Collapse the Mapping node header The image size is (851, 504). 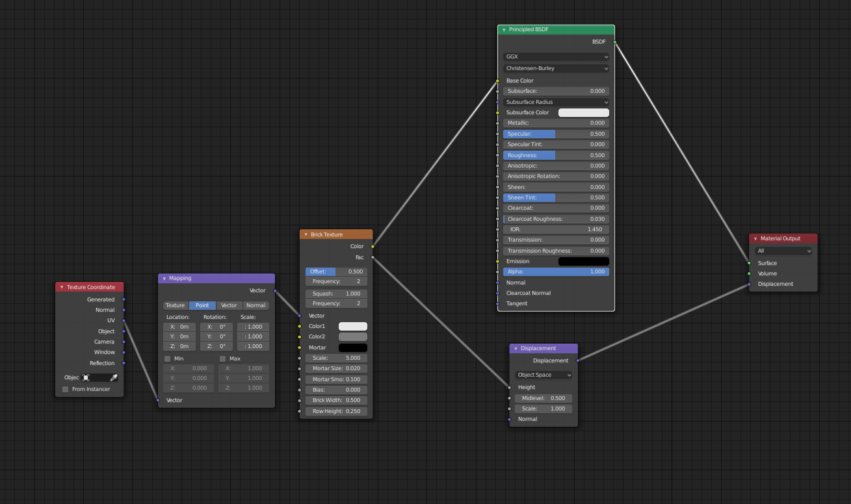(164, 277)
